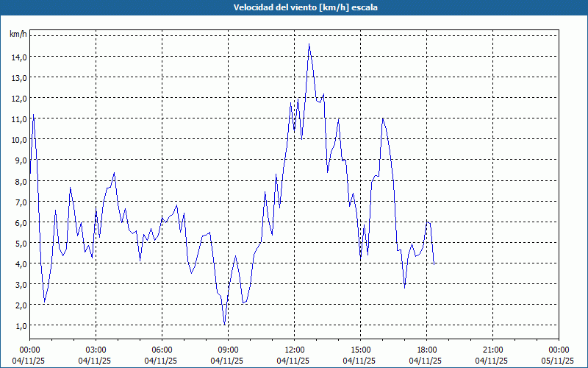Click the early spike near 11 km/h after midnight

[x=33, y=115]
